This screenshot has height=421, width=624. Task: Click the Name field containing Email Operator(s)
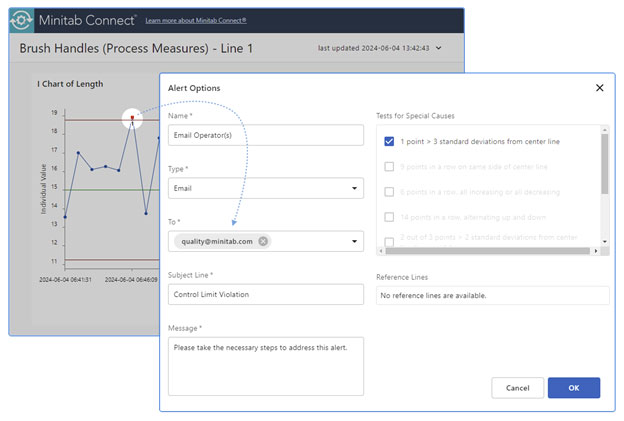click(x=265, y=136)
